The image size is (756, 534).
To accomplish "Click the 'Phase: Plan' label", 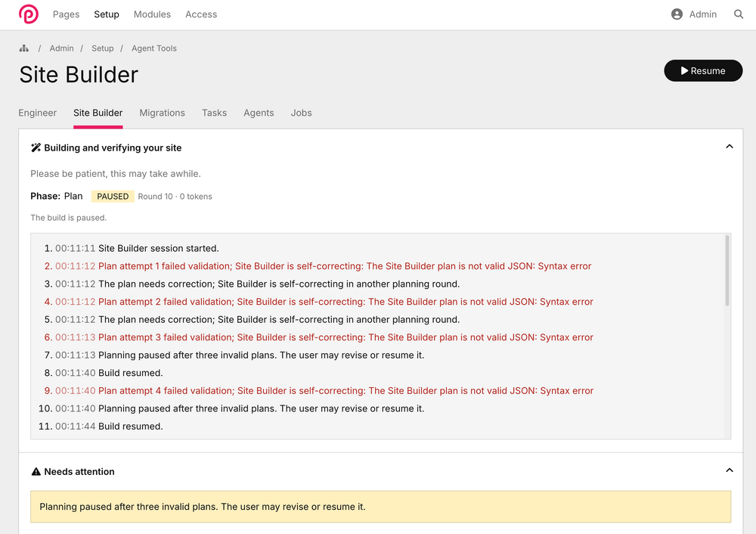I will point(57,197).
